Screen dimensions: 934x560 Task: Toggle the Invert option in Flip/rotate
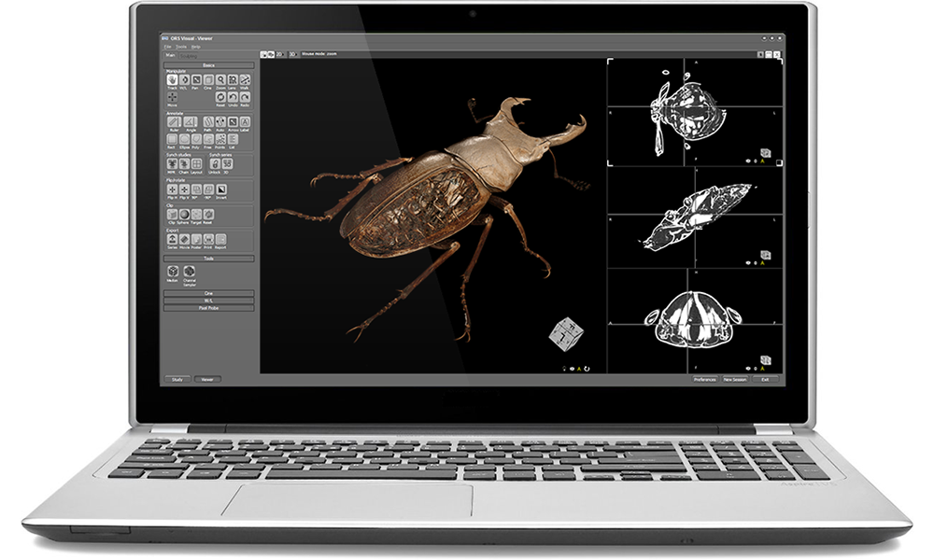[220, 189]
